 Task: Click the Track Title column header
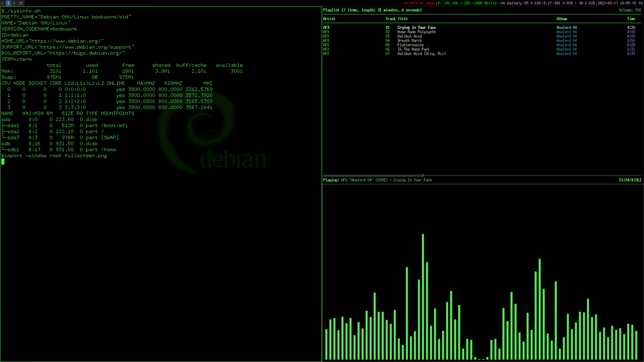pos(396,19)
